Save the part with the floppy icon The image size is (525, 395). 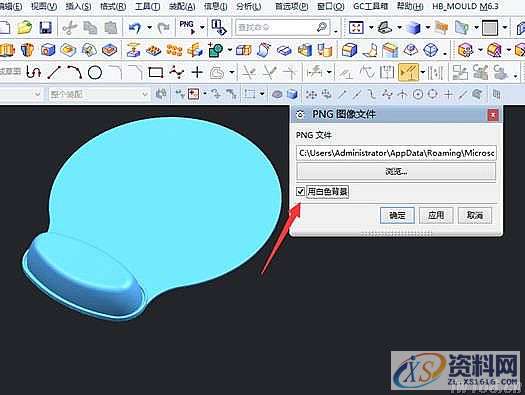45,27
